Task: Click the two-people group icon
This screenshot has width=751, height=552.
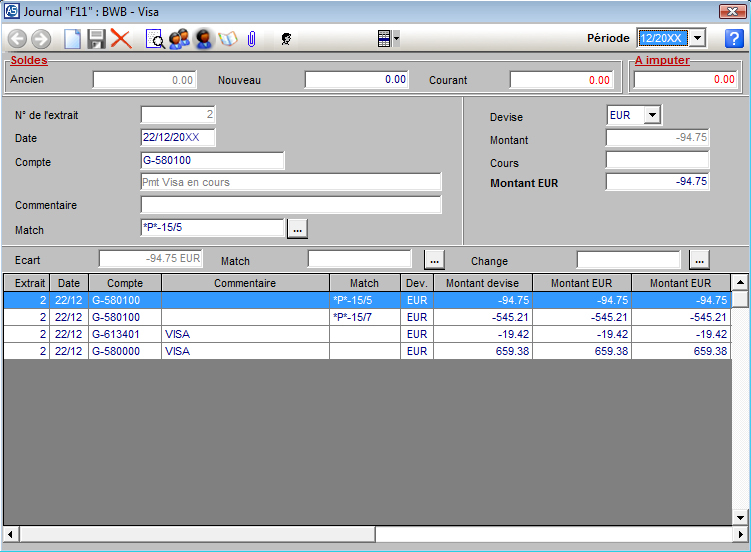Action: (x=179, y=39)
